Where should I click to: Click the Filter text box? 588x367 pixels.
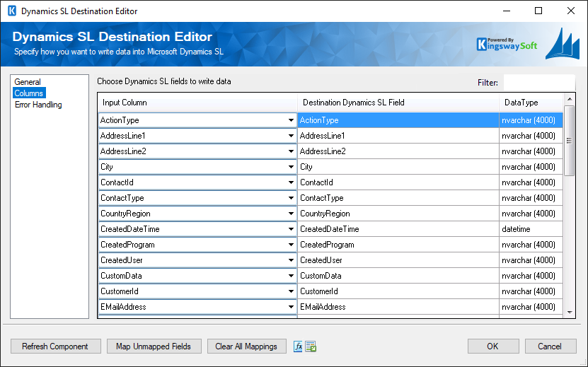539,83
